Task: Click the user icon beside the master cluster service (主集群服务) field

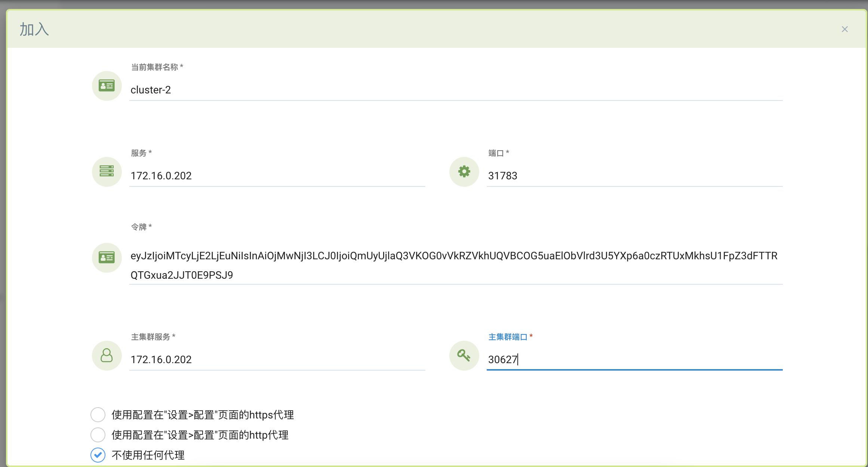Action: (x=107, y=355)
